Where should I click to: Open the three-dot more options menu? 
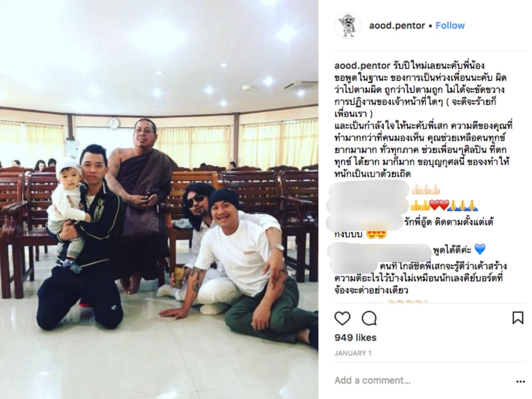(520, 381)
